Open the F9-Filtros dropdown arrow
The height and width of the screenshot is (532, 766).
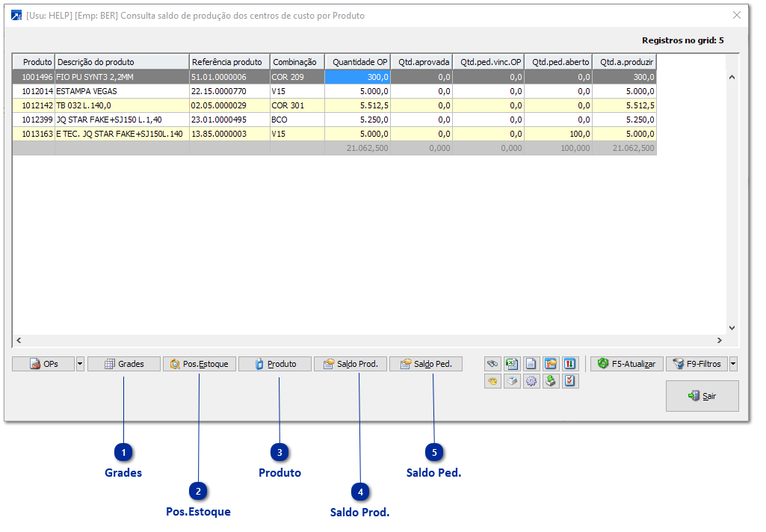[733, 364]
